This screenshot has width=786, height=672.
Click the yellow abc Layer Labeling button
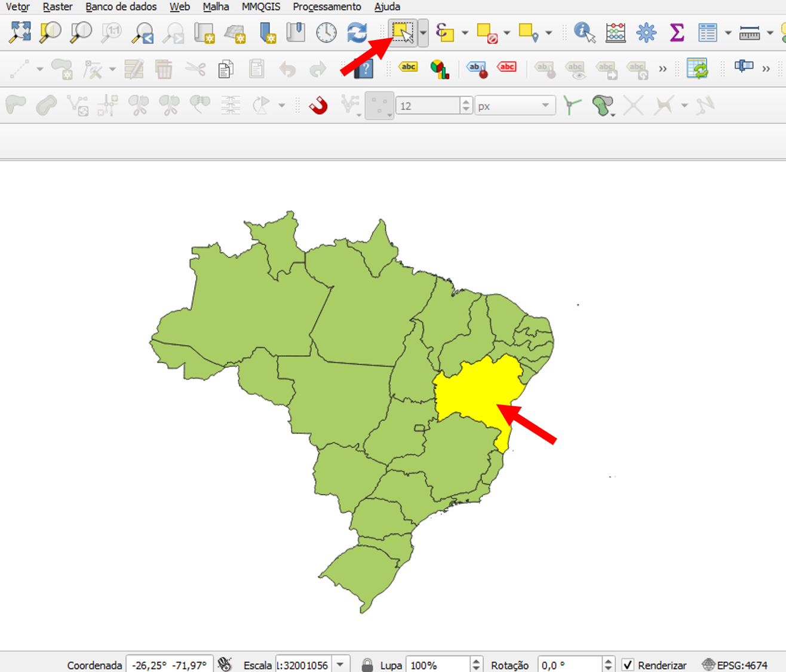pyautogui.click(x=409, y=67)
